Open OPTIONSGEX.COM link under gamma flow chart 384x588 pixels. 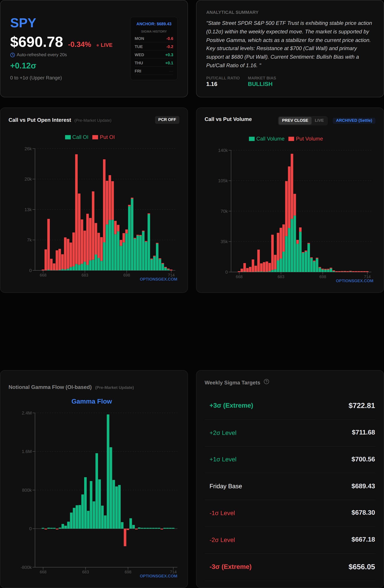(158, 576)
